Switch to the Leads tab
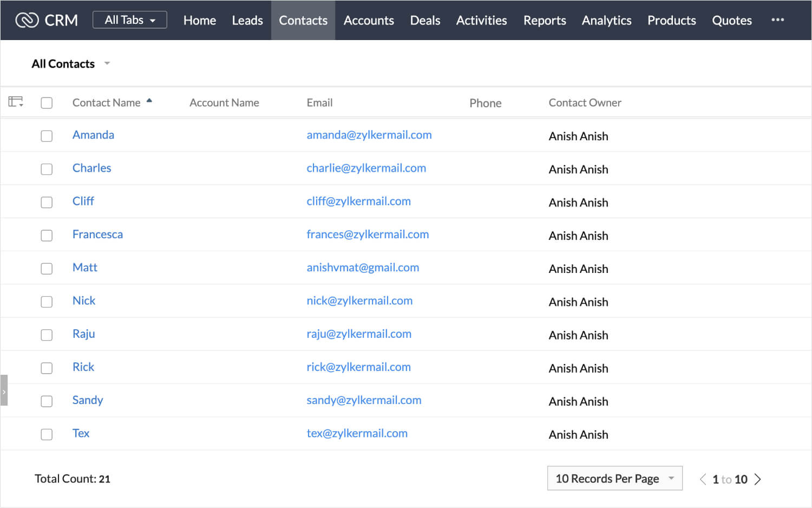Screen dimensions: 812x508 (247, 20)
